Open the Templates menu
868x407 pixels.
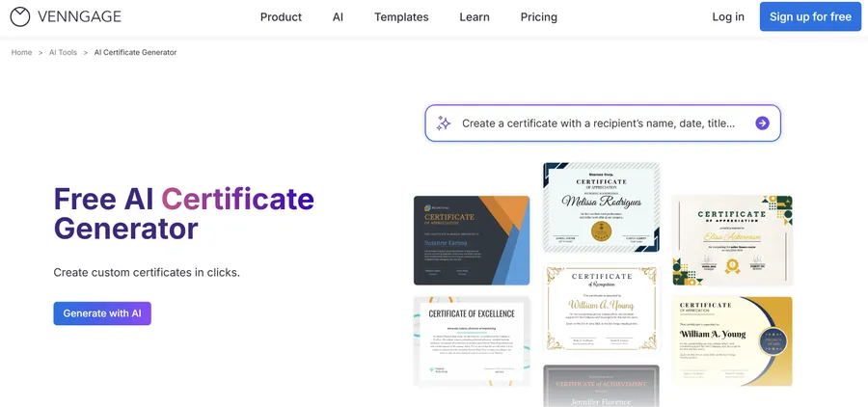(x=401, y=17)
